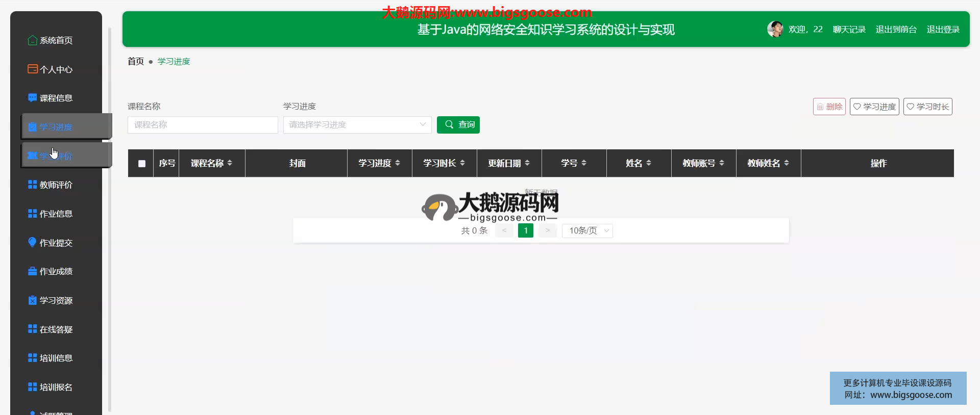
Task: Click the lightbulb icon beside 作业提交
Action: pyautogui.click(x=32, y=242)
